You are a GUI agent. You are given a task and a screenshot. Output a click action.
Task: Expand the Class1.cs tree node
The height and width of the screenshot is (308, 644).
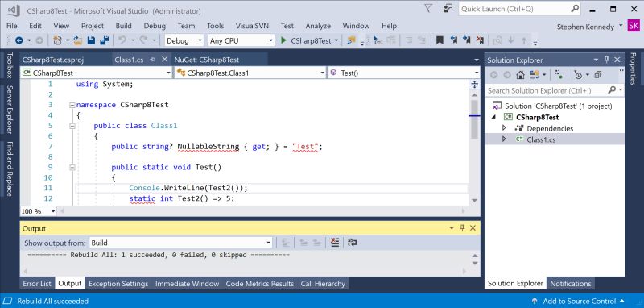[505, 139]
